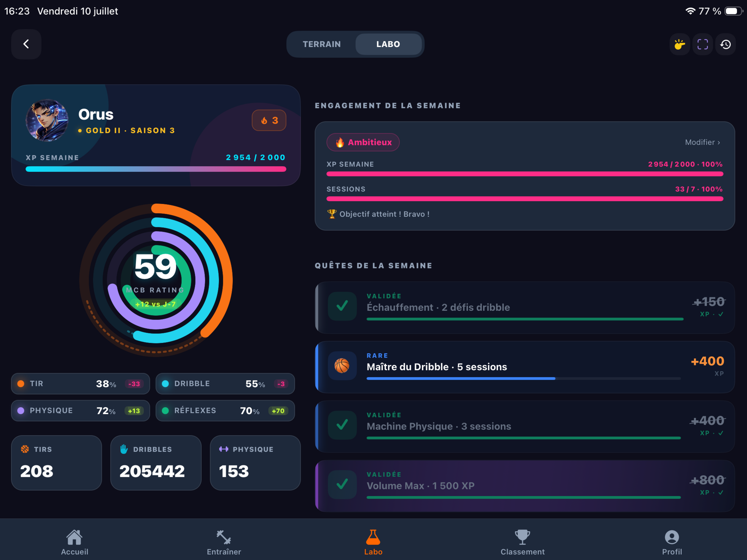Tap the yellow clapping hands icon
Viewport: 747px width, 560px height.
[679, 44]
